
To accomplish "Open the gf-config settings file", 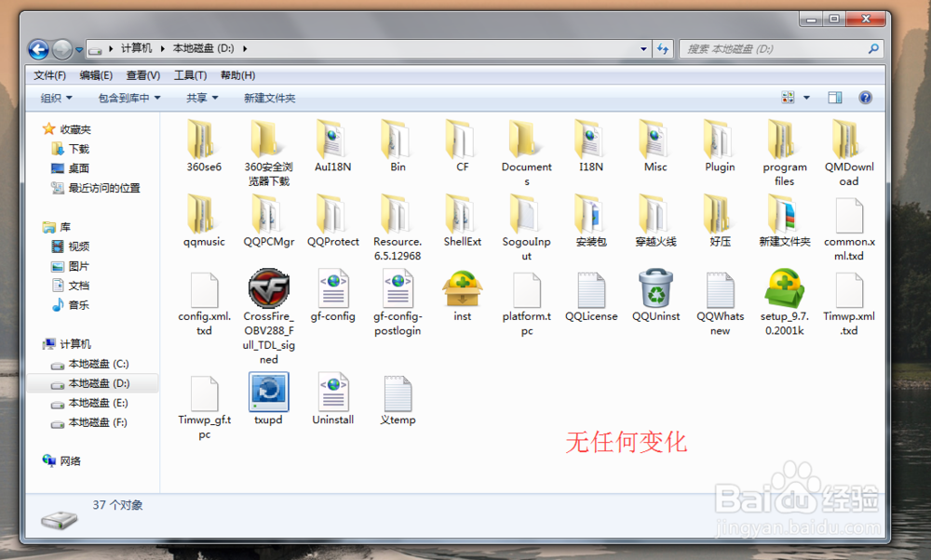I will click(x=332, y=288).
